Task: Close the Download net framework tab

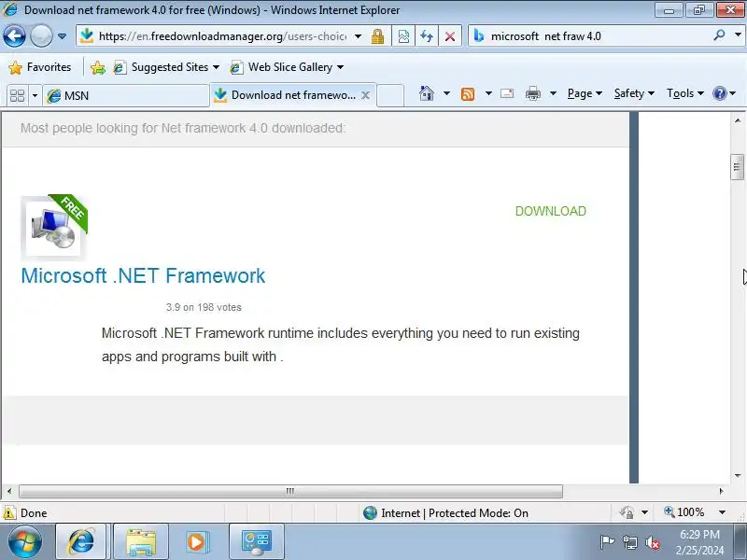Action: pos(365,95)
